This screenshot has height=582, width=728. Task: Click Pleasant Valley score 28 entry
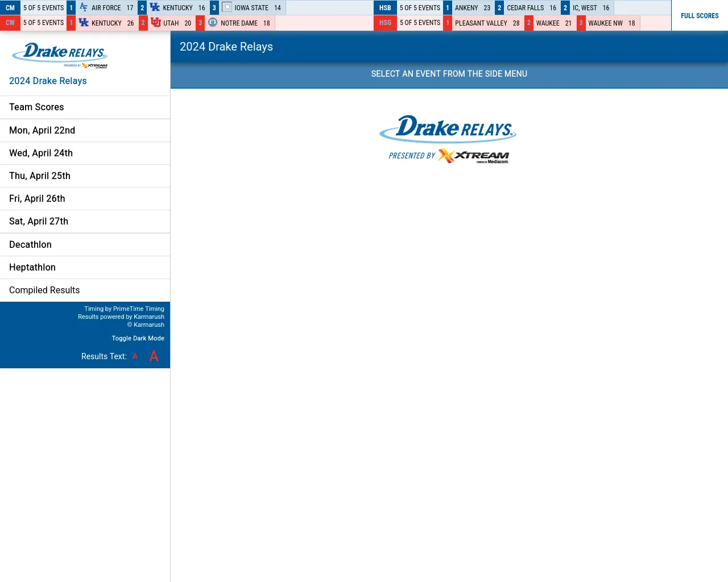(487, 23)
